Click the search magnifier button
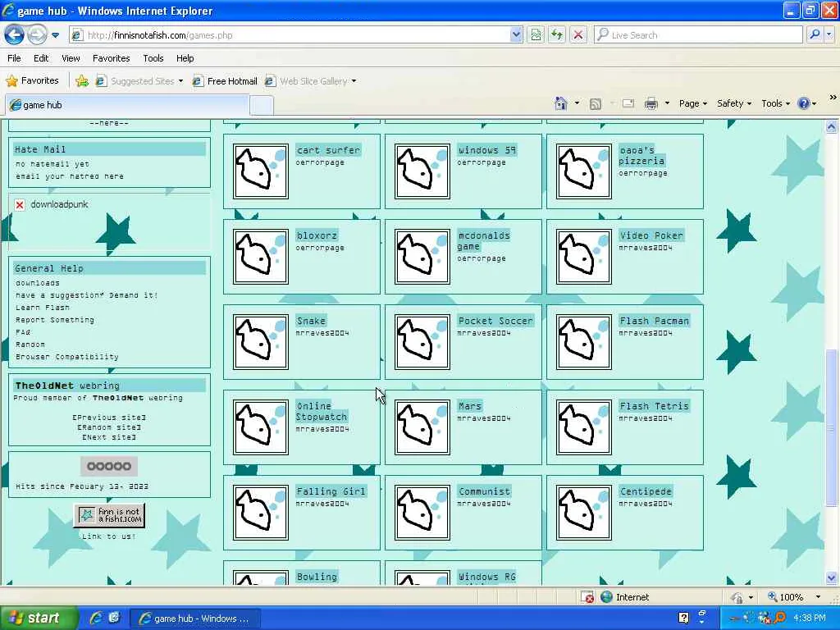This screenshot has width=840, height=630. click(x=815, y=35)
